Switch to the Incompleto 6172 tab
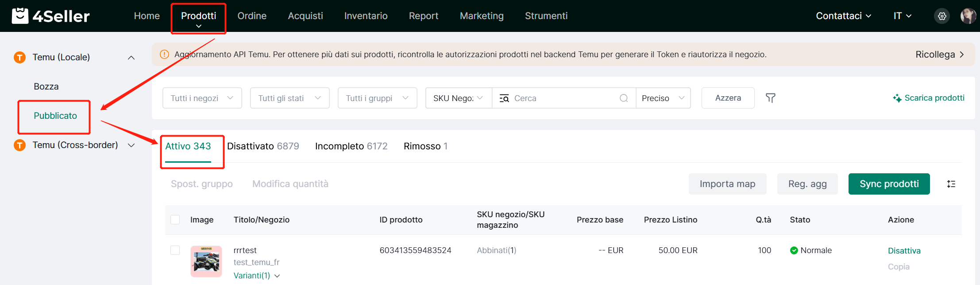The width and height of the screenshot is (980, 285). click(351, 146)
